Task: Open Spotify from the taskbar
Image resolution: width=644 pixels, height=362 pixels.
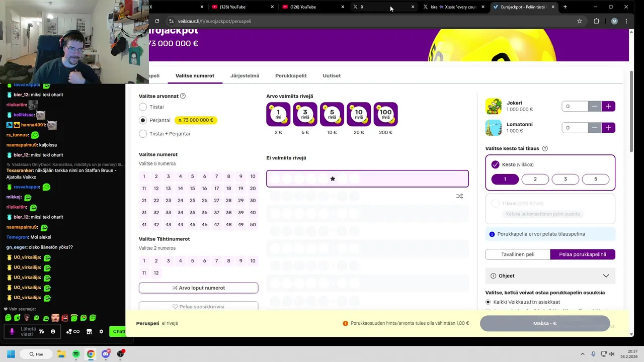Action: click(76, 354)
